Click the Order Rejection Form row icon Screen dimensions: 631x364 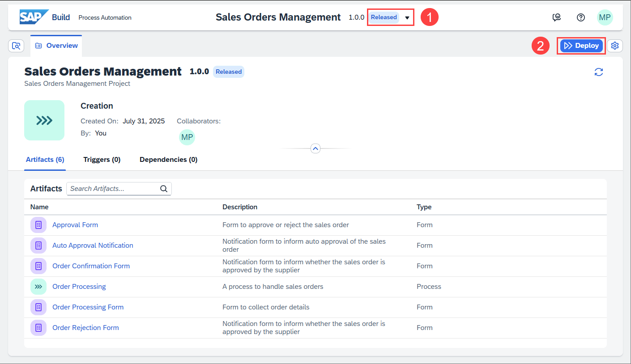tap(38, 328)
